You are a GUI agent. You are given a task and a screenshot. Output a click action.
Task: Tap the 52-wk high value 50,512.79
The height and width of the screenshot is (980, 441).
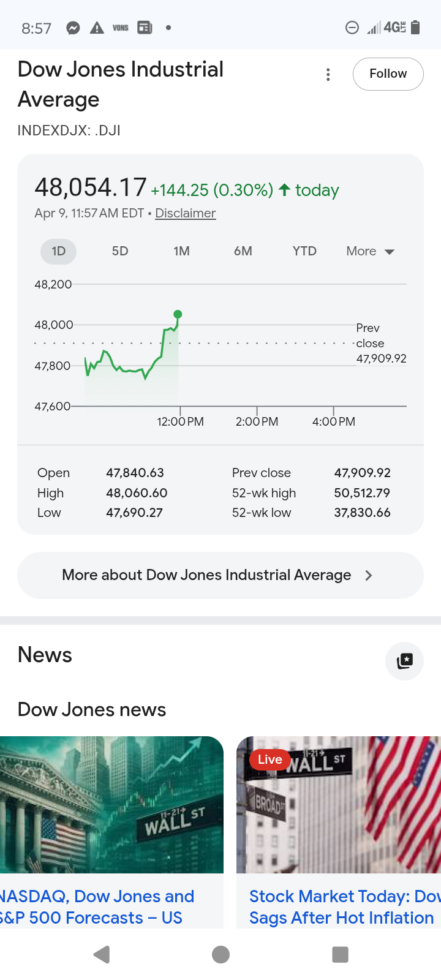click(362, 493)
